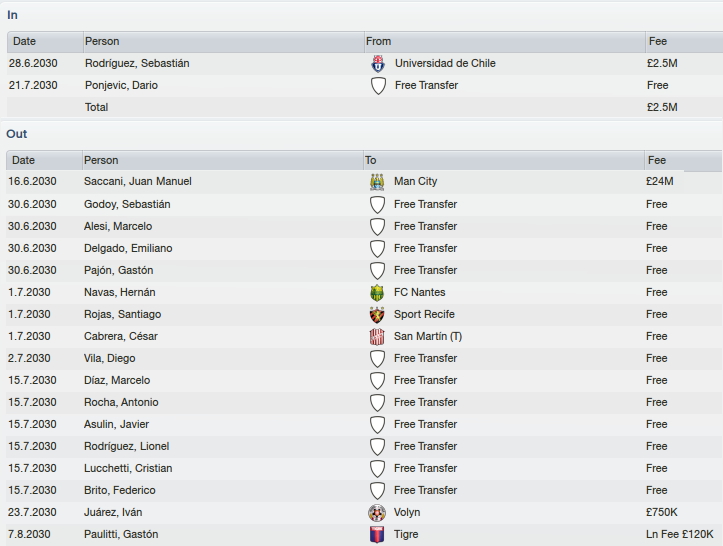Viewport: 723px width, 546px height.
Task: Sort incoming transfers by From column
Action: point(505,42)
